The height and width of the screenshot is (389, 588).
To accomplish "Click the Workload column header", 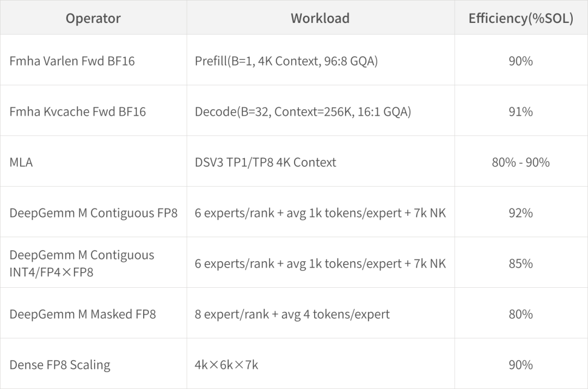I will point(320,18).
